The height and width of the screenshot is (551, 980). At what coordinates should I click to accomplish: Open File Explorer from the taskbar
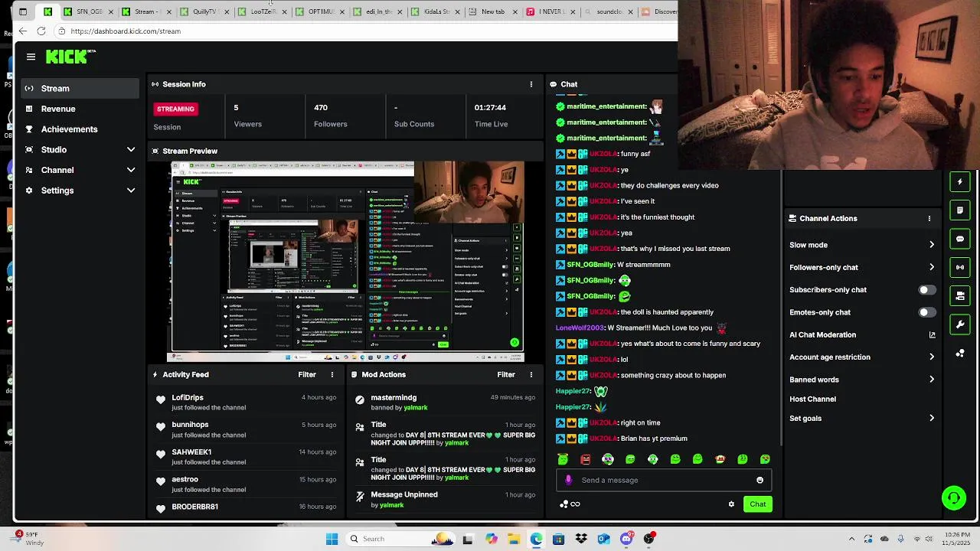(x=514, y=540)
